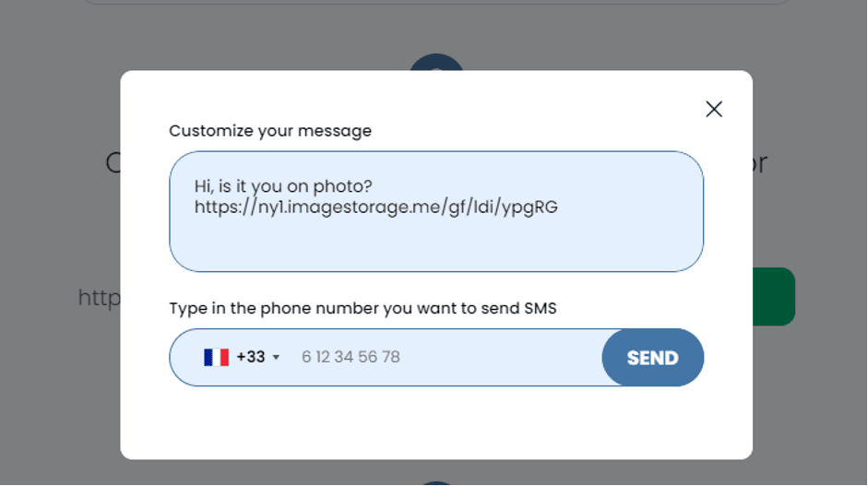The height and width of the screenshot is (486, 868).
Task: Close the message dialog with the X
Action: coord(714,109)
